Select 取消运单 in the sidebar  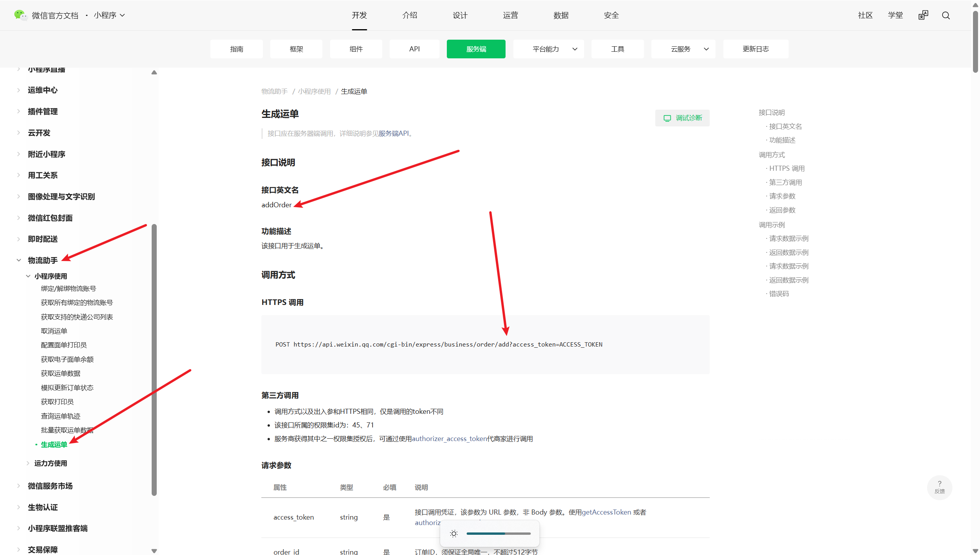pyautogui.click(x=54, y=331)
